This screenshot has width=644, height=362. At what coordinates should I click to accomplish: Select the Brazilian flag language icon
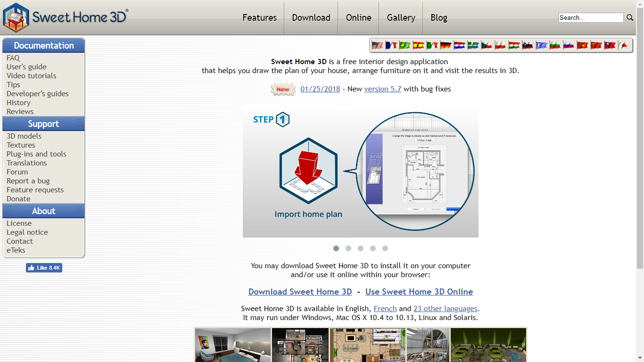[x=405, y=46]
